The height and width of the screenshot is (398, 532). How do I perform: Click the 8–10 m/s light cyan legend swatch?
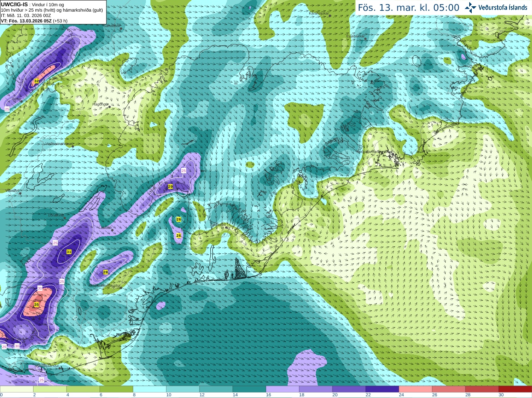click(x=150, y=389)
